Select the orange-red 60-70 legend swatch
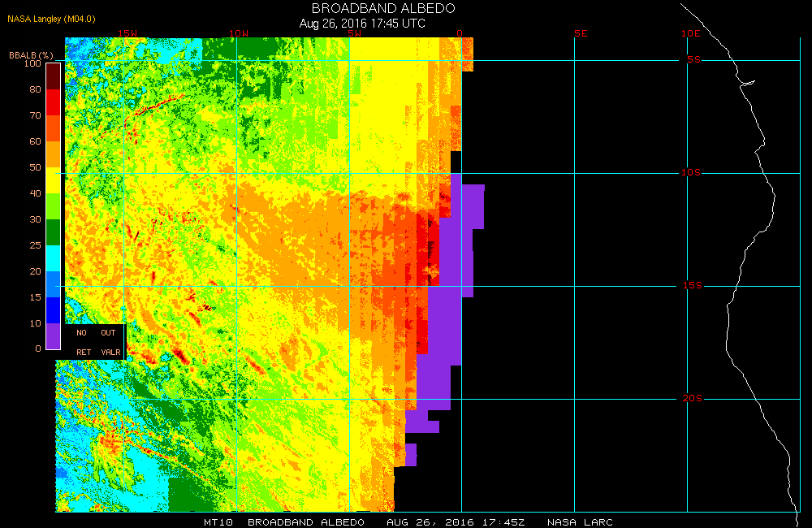The width and height of the screenshot is (812, 528). 54,128
